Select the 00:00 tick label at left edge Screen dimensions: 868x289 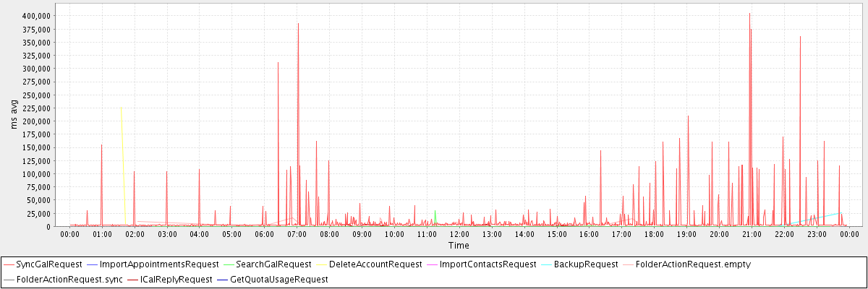point(70,234)
